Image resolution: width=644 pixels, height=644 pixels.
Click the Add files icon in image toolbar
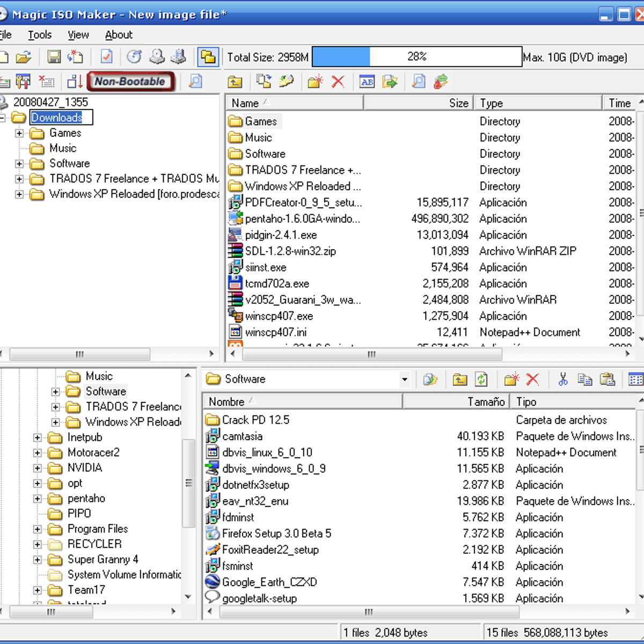coord(264,82)
